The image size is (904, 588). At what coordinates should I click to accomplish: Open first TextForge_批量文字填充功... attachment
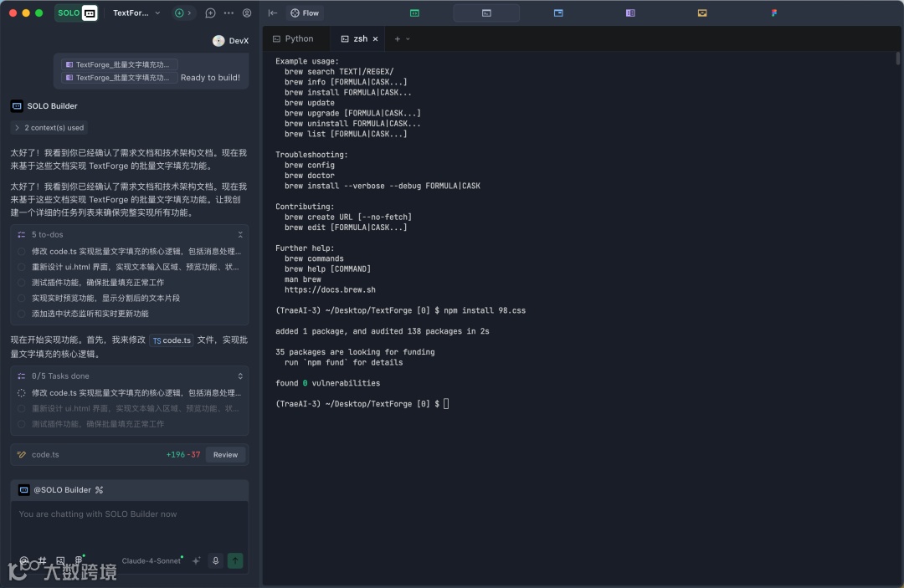[119, 64]
